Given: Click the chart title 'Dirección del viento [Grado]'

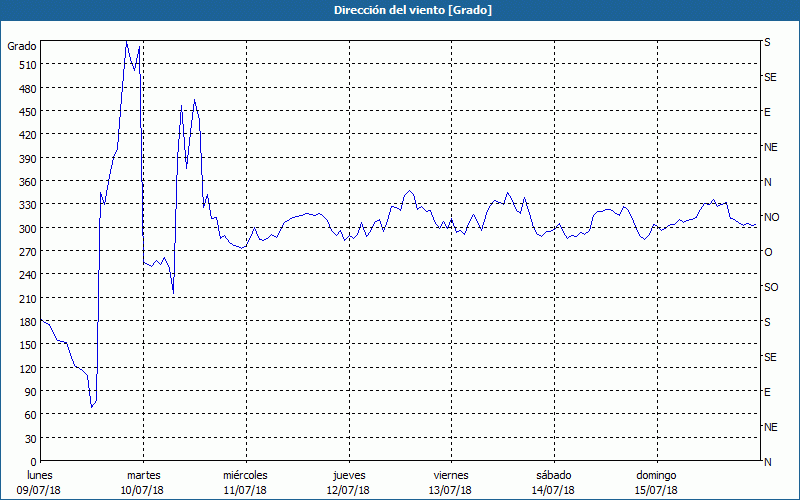Looking at the screenshot, I should (x=413, y=10).
